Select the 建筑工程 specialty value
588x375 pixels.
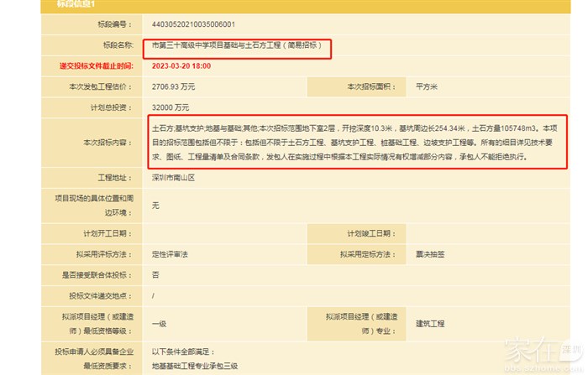430,323
